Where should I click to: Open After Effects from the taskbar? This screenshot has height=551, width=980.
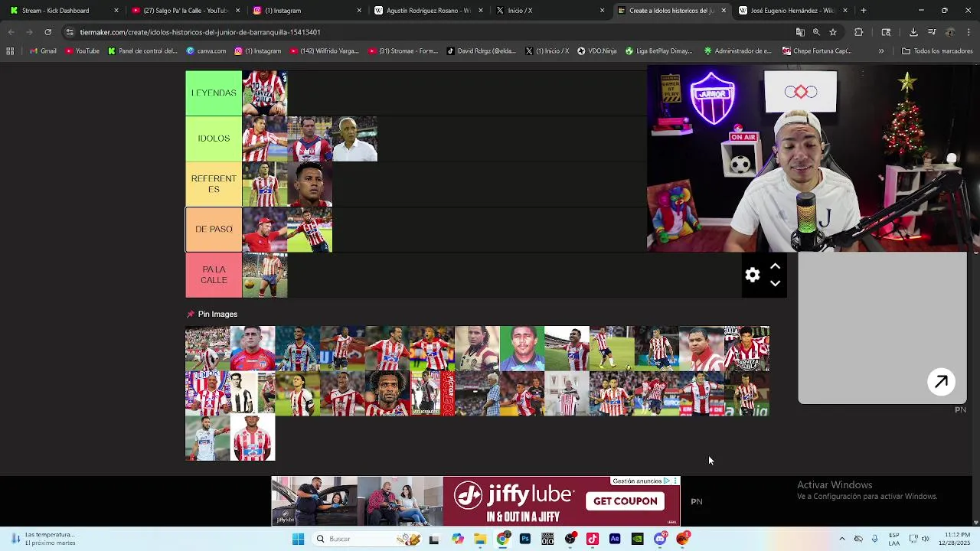[x=615, y=539]
